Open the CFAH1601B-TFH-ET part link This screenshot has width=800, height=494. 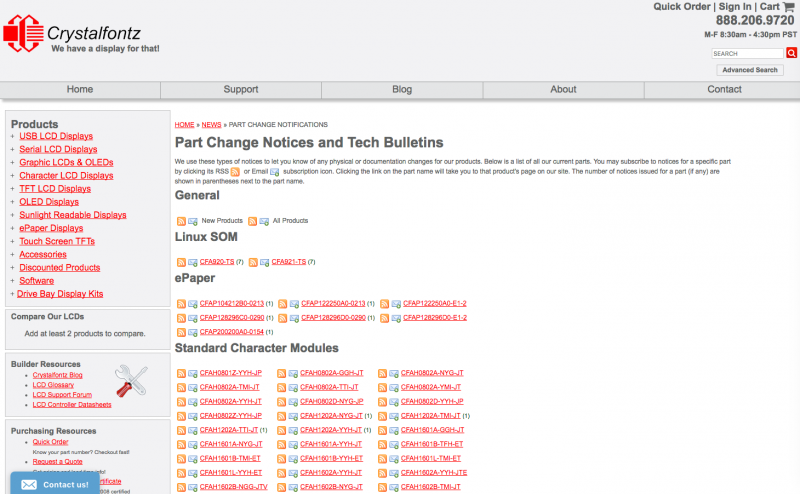[x=432, y=444]
